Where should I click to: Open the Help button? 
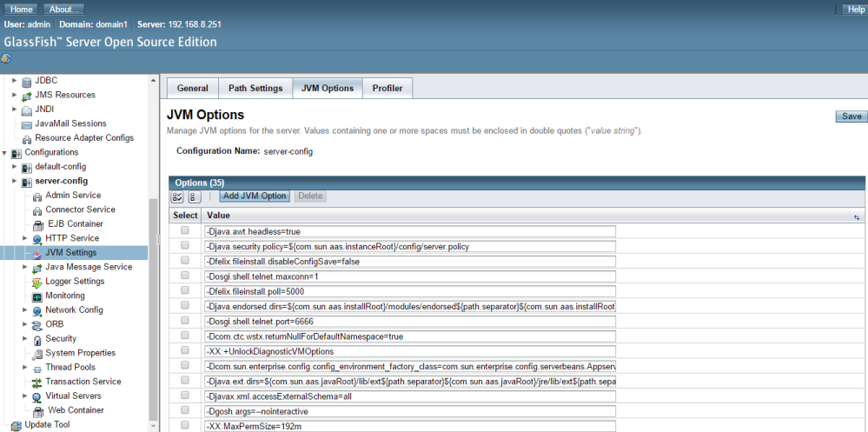click(x=853, y=10)
